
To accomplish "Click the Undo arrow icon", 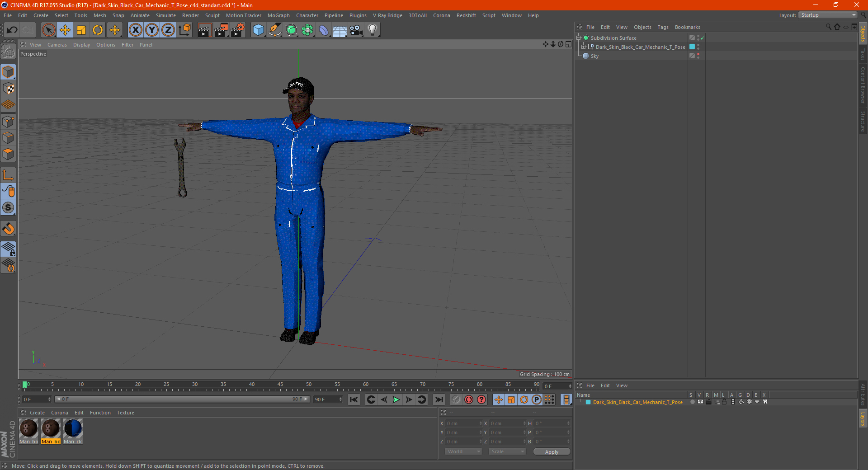I will coord(12,30).
